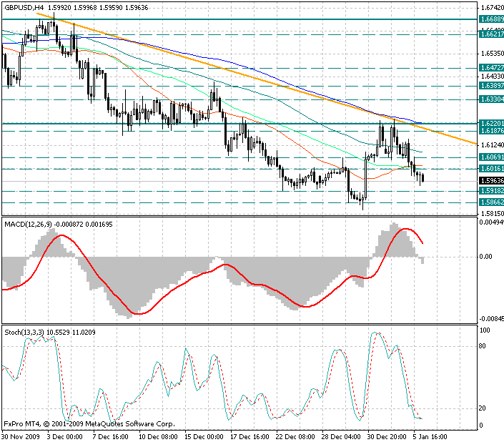
Task: Click the MACD 0.00 scale value
Action: click(485, 257)
